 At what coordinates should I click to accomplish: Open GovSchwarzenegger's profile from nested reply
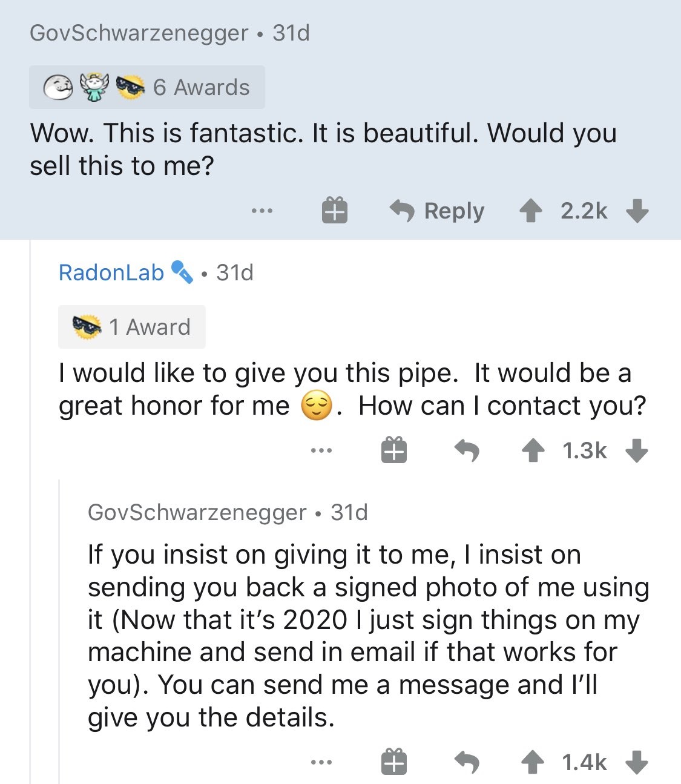[197, 512]
